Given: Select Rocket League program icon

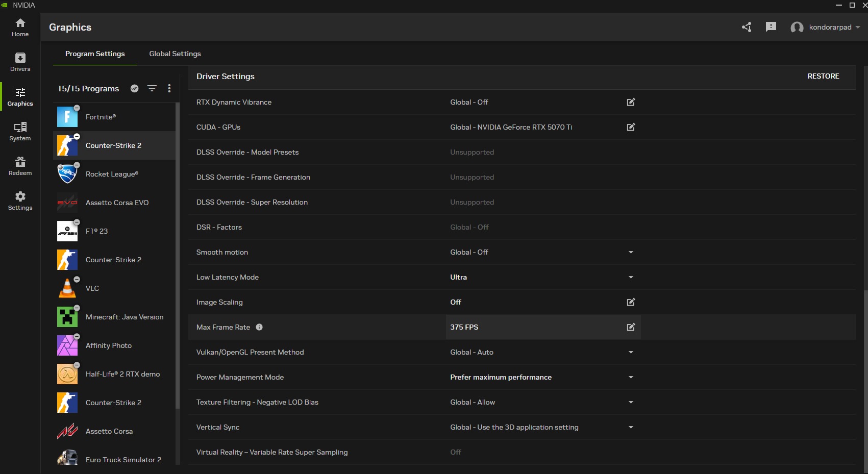Looking at the screenshot, I should point(67,174).
